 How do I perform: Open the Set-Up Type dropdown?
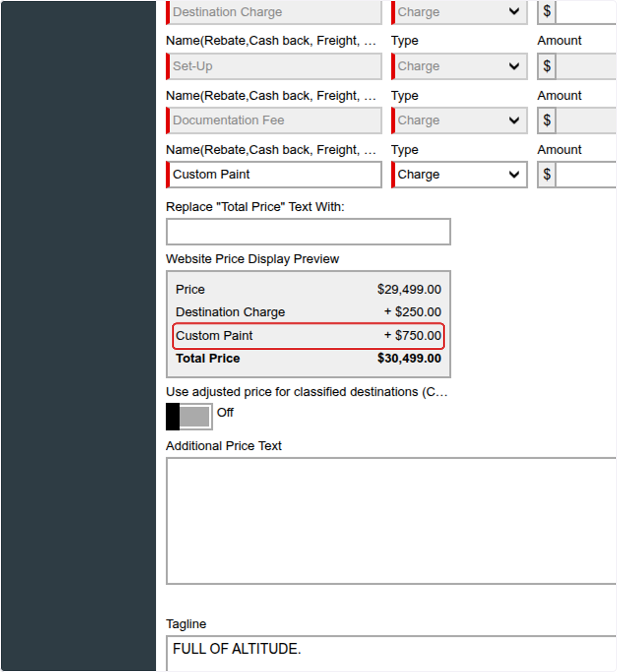pyautogui.click(x=459, y=66)
